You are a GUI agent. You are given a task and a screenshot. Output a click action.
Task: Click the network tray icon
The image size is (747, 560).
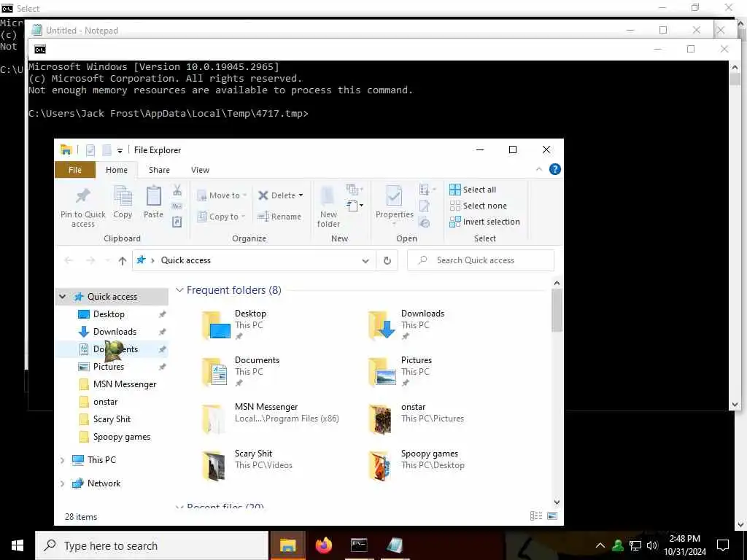tap(635, 545)
